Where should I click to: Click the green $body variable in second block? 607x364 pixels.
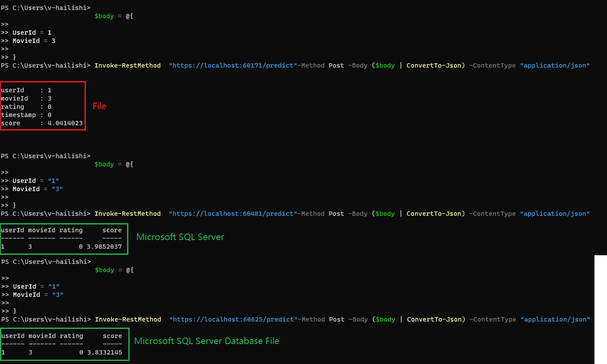(x=104, y=164)
